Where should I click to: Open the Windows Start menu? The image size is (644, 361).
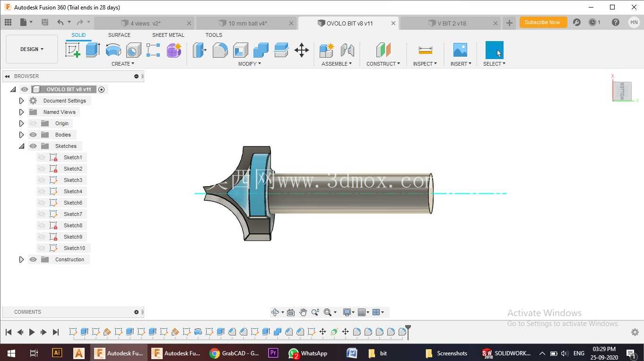tap(11, 353)
